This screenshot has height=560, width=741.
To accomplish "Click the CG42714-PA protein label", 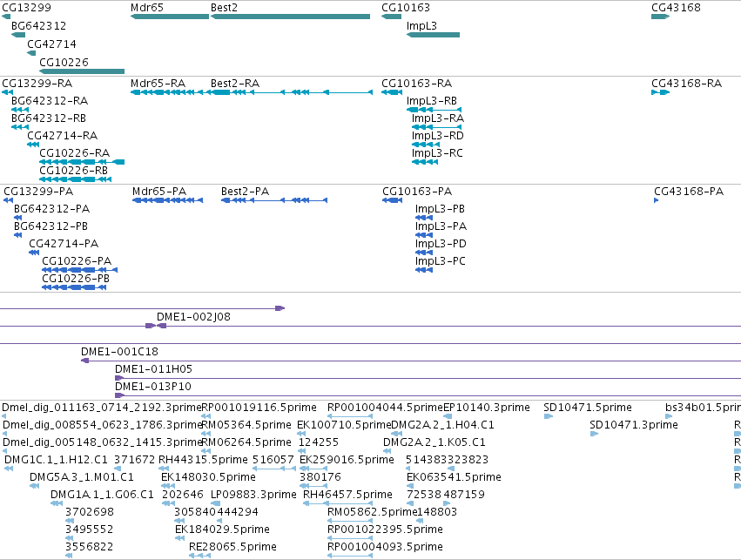I will (x=64, y=244).
